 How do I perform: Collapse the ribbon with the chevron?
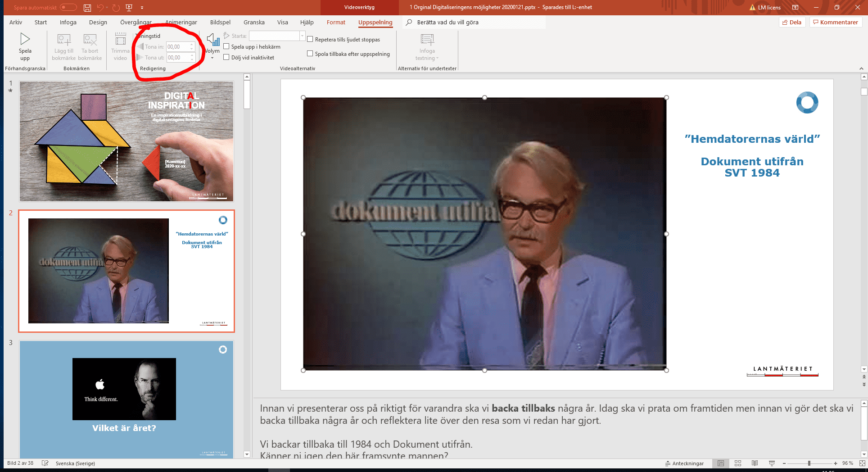coord(861,68)
